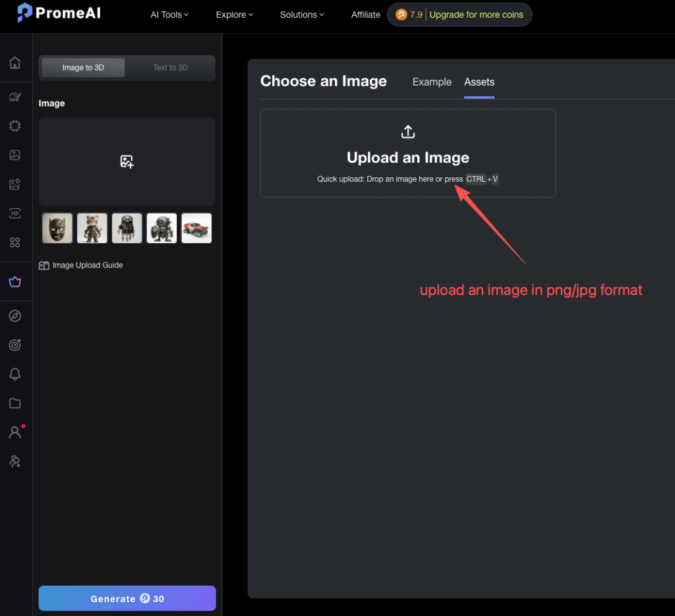Open the PromeAI logo home link

(x=59, y=13)
